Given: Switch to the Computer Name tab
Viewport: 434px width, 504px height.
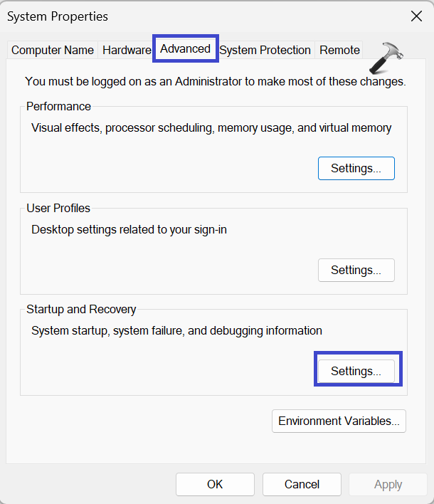Looking at the screenshot, I should coord(53,50).
